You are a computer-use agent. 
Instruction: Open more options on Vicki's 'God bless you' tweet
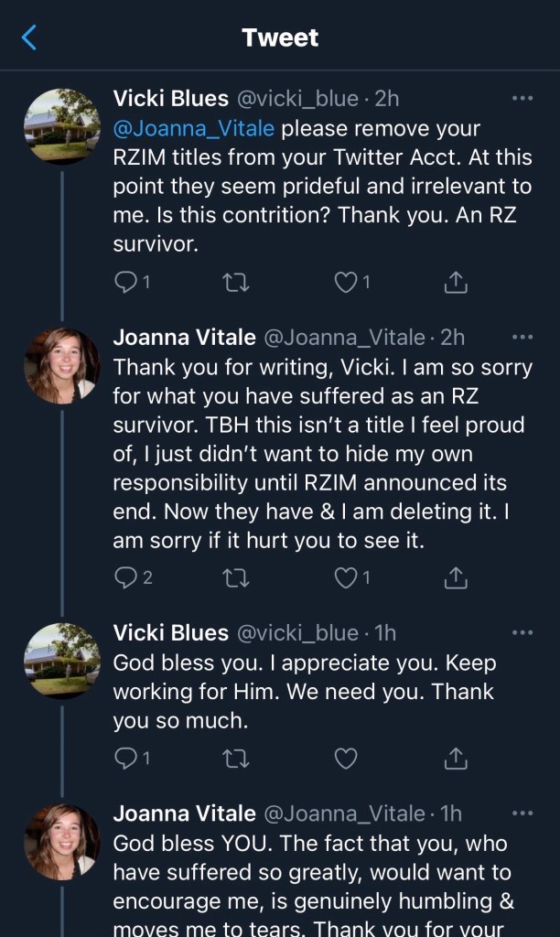(522, 632)
